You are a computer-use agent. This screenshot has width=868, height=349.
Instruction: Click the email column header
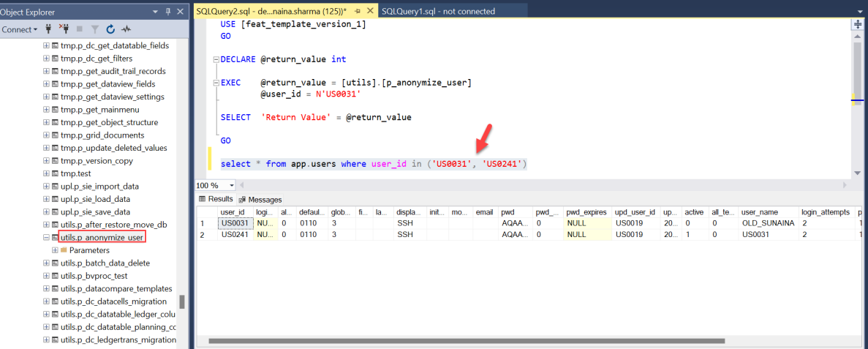coord(486,212)
